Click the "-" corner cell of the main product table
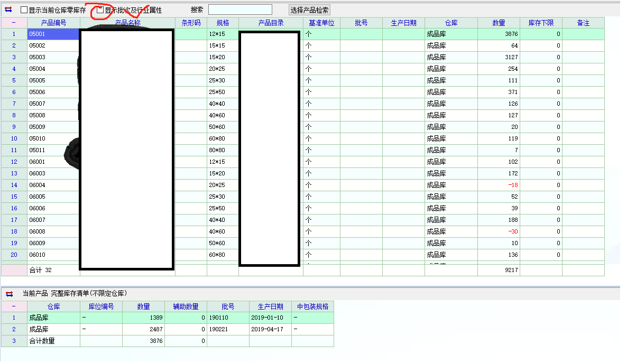The height and width of the screenshot is (364, 636). click(x=14, y=23)
